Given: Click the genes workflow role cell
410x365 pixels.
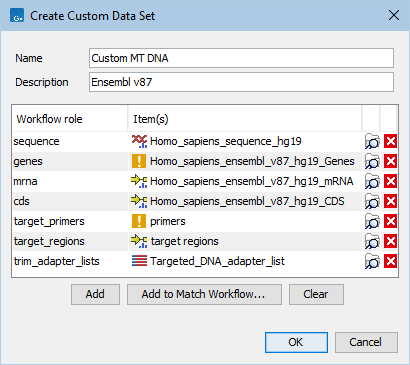Looking at the screenshot, I should pos(70,161).
